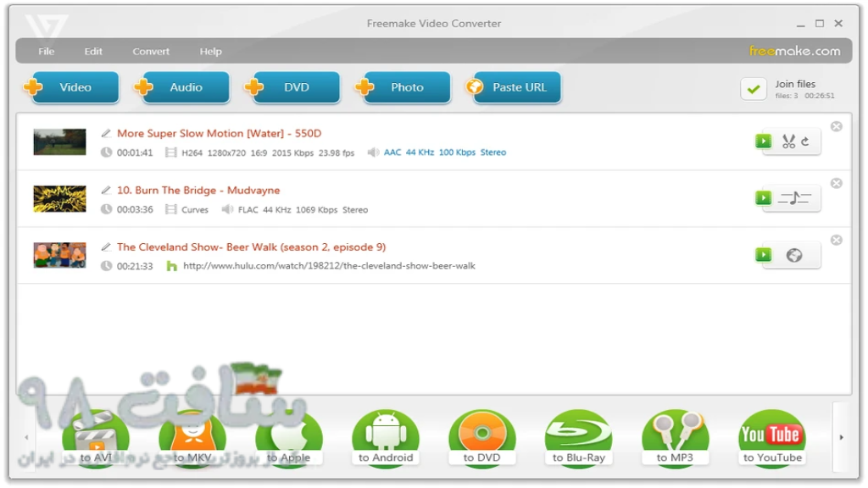Image resolution: width=868 pixels, height=488 pixels.
Task: Play the More Super Slow Motion video
Action: 764,141
